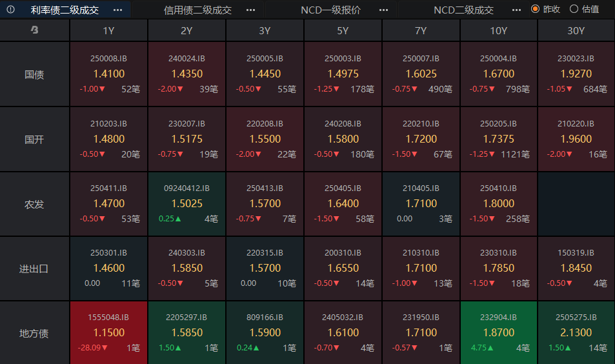The width and height of the screenshot is (615, 364).
Task: Click the logo icon in table header corner
Action: [34, 30]
